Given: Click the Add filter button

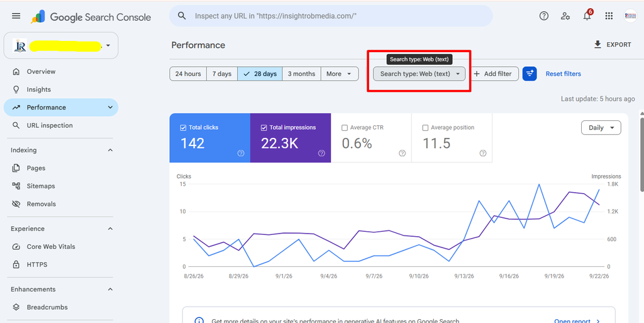Looking at the screenshot, I should (493, 74).
